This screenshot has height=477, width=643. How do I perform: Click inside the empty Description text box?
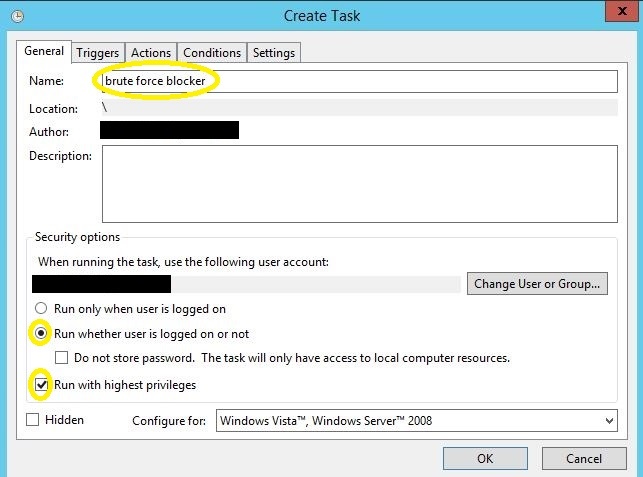pyautogui.click(x=360, y=183)
